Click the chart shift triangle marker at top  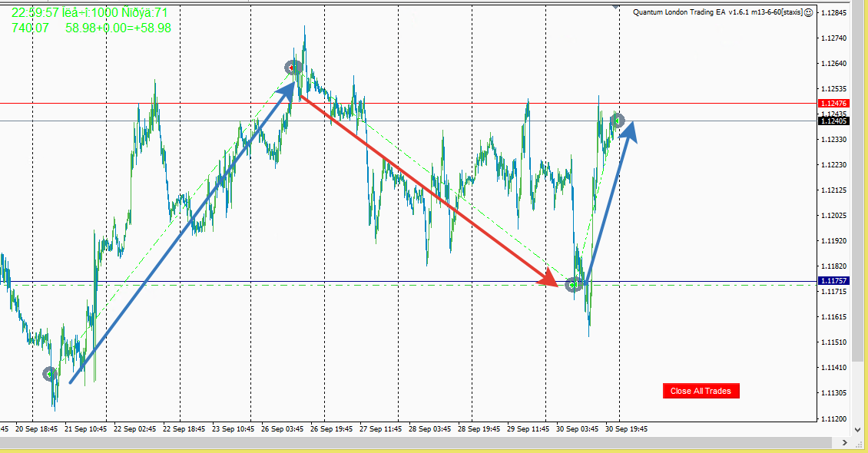[x=615, y=7]
